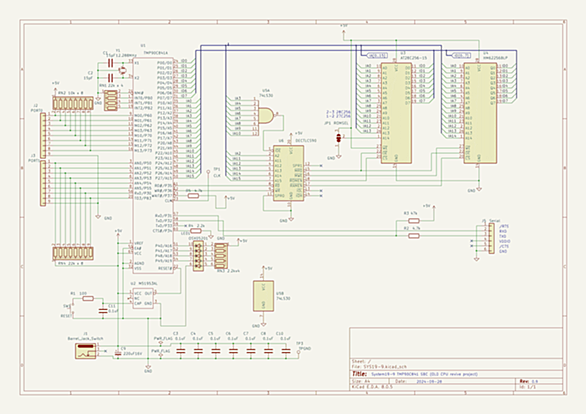Select the R1 100 ohm resistor
The height and width of the screenshot is (414, 586).
click(87, 299)
